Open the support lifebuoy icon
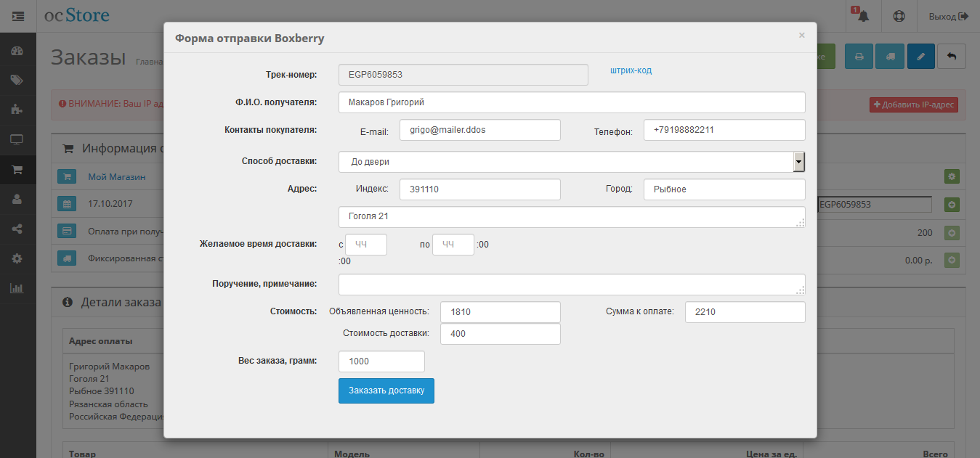Screen dimensions: 980x458 [899, 16]
